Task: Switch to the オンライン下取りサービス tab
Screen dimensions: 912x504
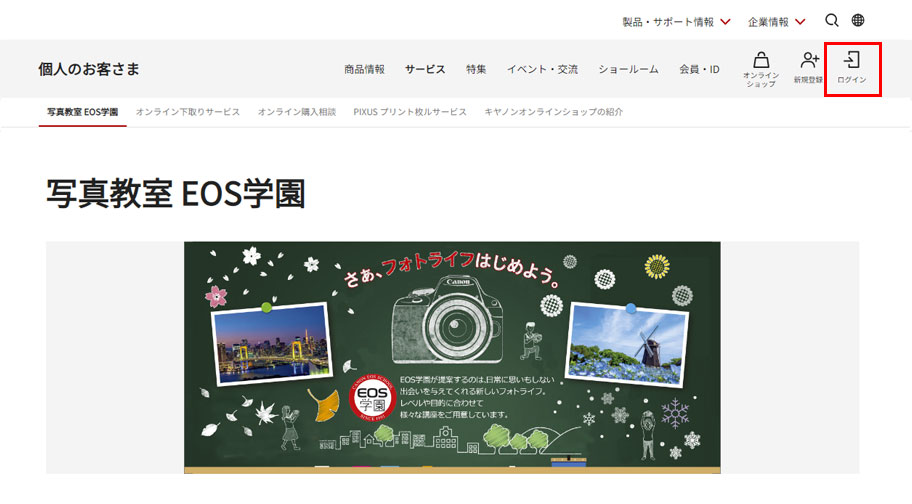Action: (x=188, y=112)
